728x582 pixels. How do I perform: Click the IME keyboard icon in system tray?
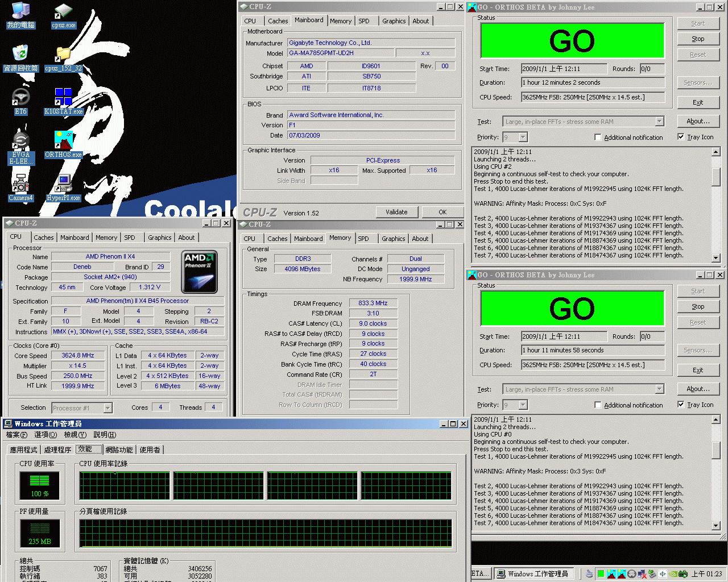point(589,573)
